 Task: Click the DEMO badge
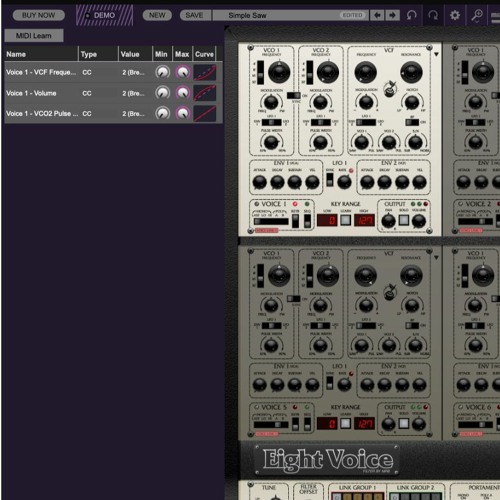tap(104, 15)
